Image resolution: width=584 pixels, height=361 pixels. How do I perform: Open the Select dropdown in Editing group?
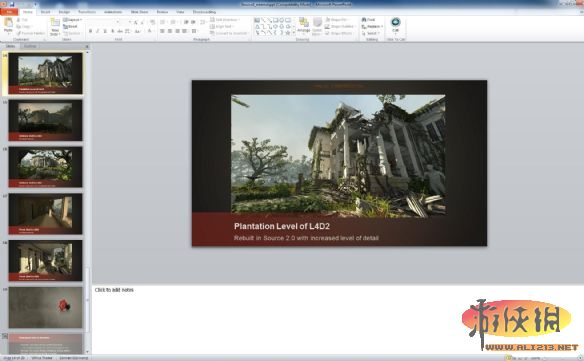pyautogui.click(x=371, y=33)
